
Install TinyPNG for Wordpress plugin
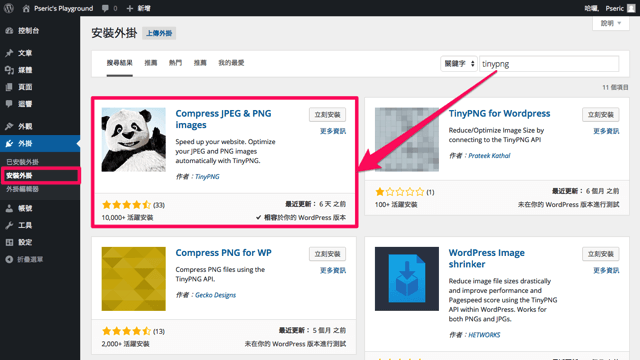point(600,115)
